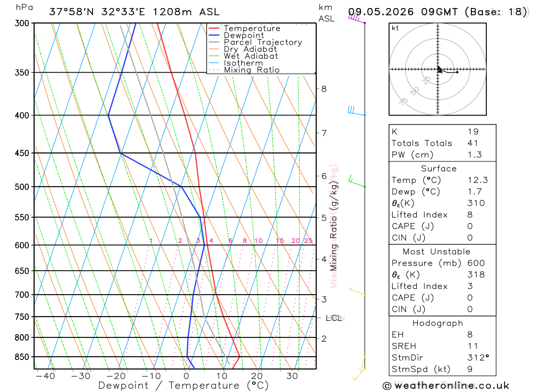Click the 'Hodograph' section heading
Screen dimensions: 535x392
[438, 323]
